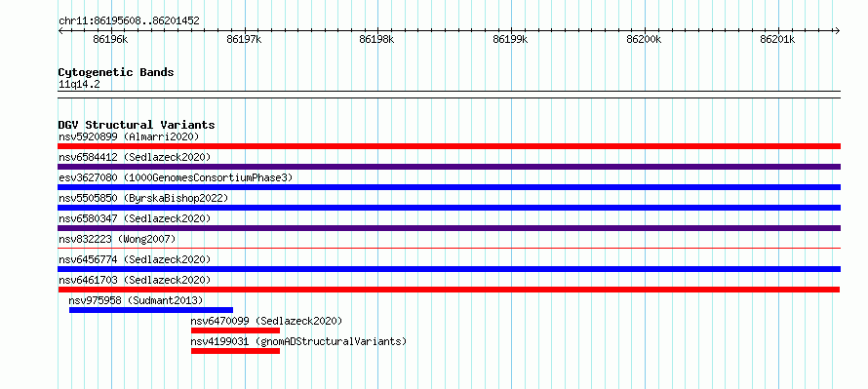868x389 pixels.
Task: Select the 11q14.2 band label
Action: 79,84
